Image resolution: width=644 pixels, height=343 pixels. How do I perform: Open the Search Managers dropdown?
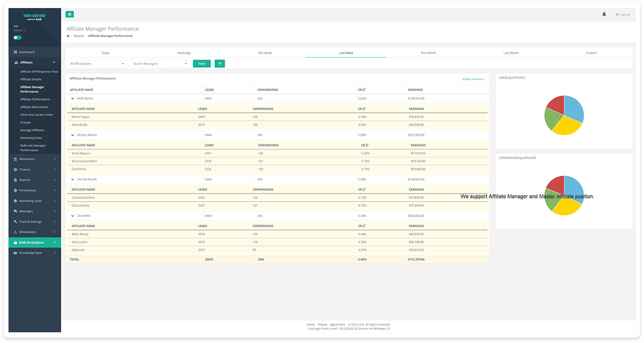[160, 64]
